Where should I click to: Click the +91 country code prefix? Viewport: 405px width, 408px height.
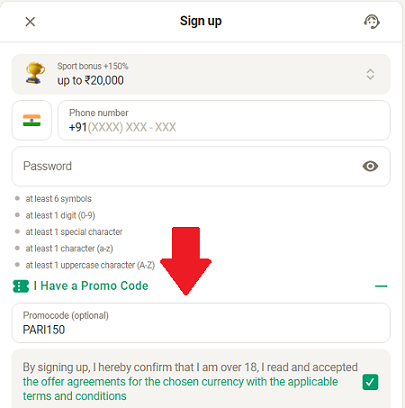point(78,127)
